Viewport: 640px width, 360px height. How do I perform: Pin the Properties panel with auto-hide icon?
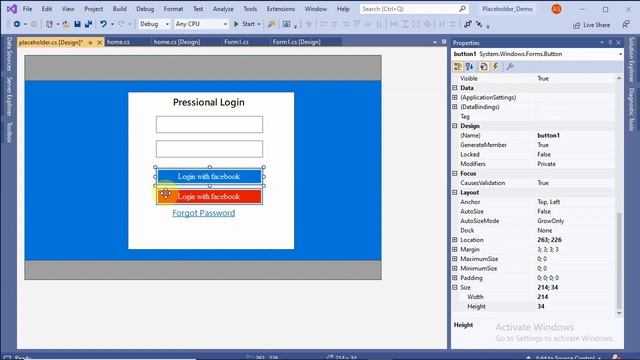coord(610,42)
